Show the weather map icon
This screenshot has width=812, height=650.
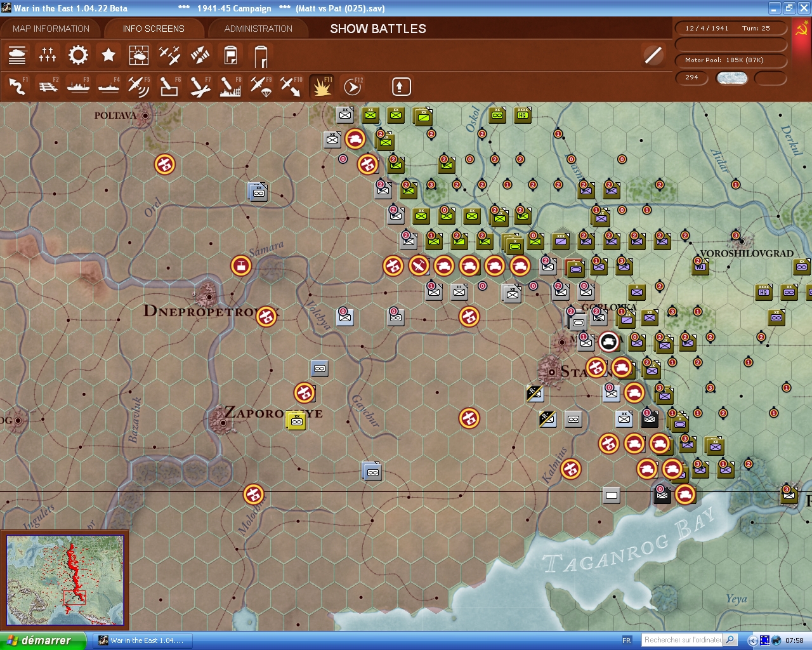point(139,55)
